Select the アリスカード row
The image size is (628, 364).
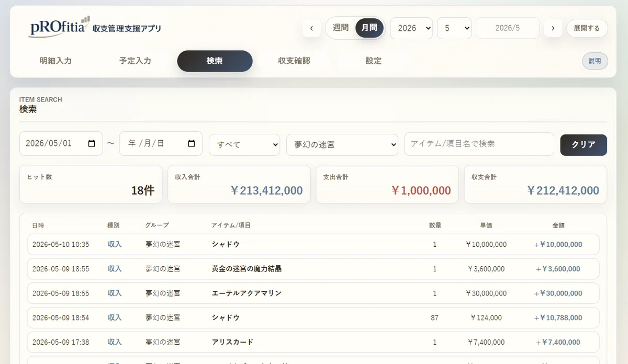click(313, 342)
